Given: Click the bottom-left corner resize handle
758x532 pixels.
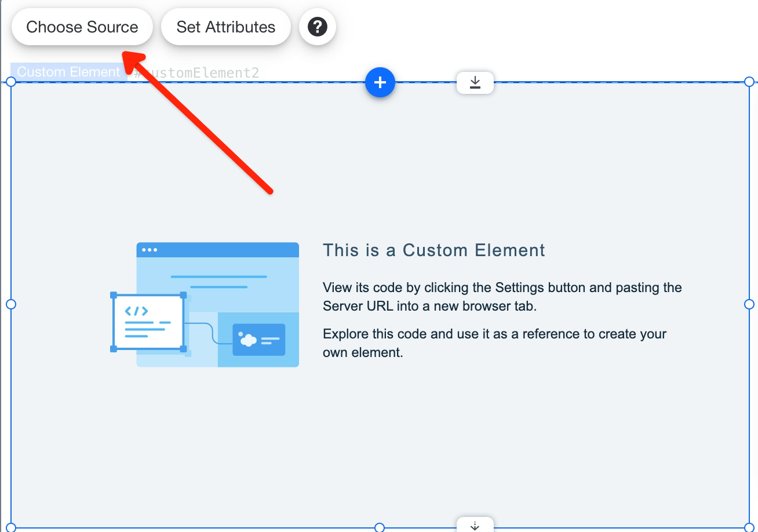Looking at the screenshot, I should (10, 527).
